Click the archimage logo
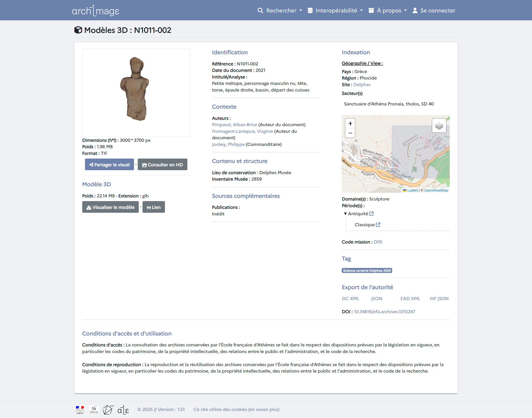Screen dimensions: 532x418 [96, 11]
